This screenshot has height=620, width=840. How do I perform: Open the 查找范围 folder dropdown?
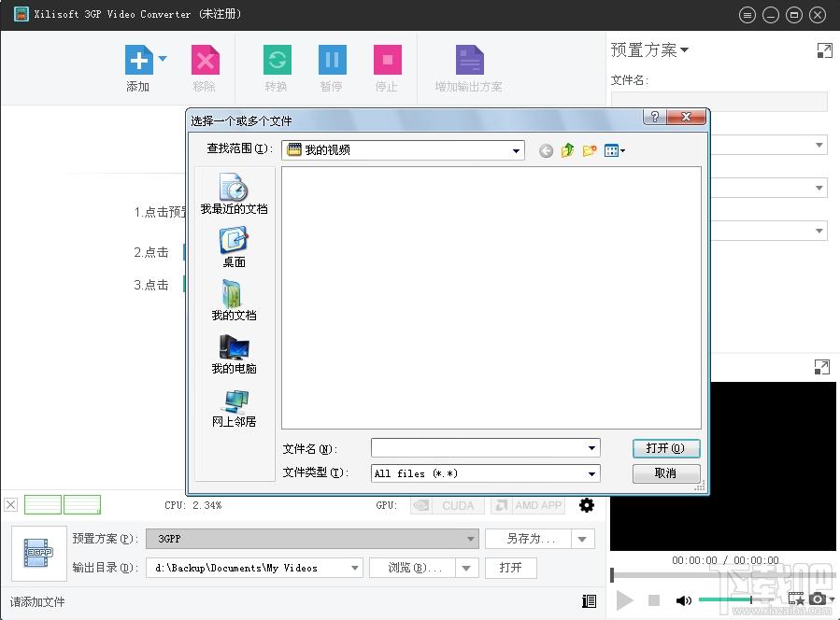516,150
